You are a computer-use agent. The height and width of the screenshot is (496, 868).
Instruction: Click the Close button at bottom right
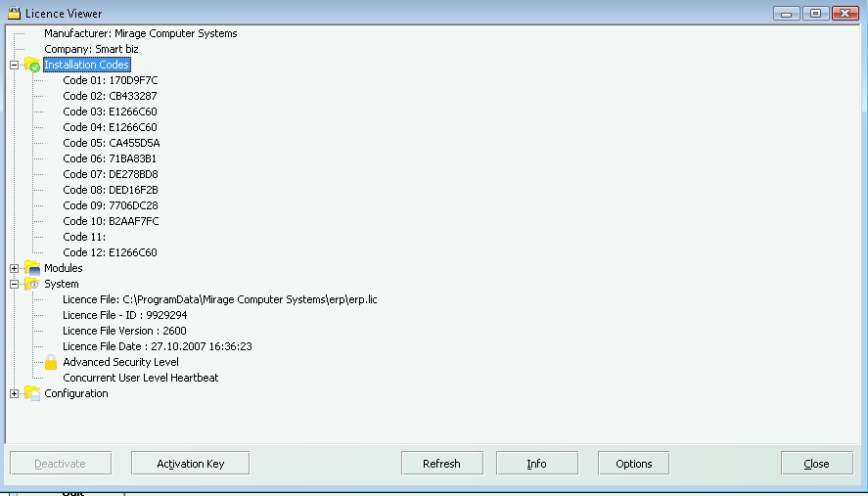[x=816, y=464]
